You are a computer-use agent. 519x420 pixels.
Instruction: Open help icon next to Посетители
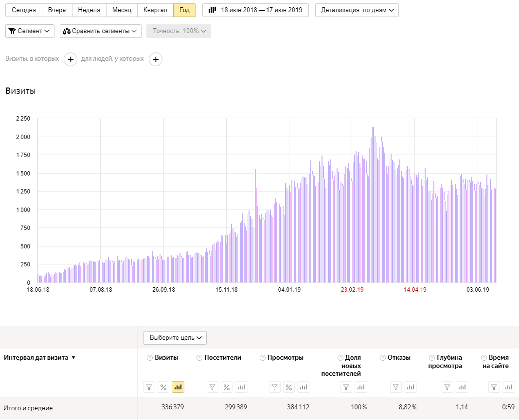point(199,358)
